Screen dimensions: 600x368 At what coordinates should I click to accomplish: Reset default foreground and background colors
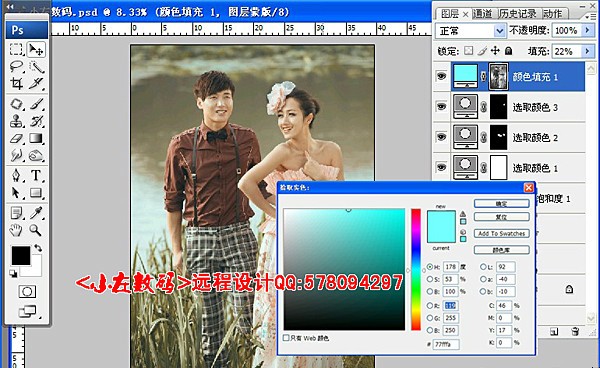point(13,274)
